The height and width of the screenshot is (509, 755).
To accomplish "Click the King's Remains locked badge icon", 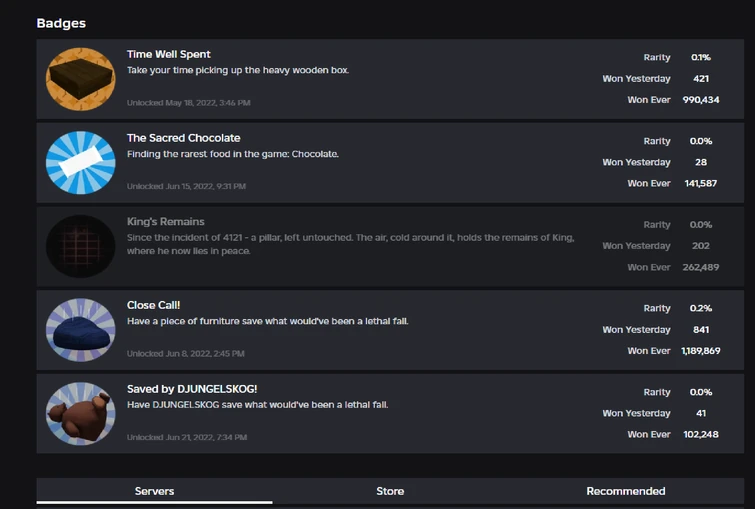I will pos(81,246).
